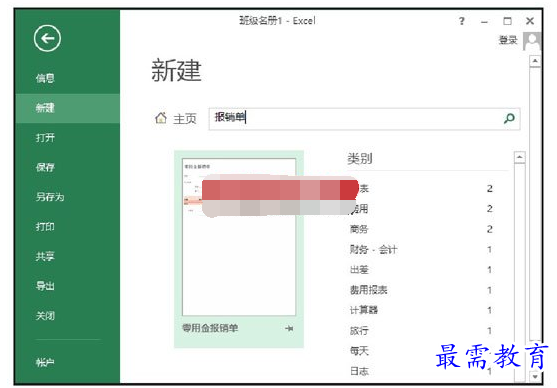
Task: Close the Excel window
Action: 530,21
